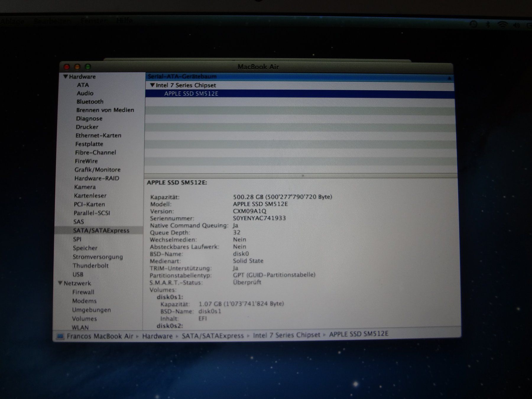
Task: Select Thunderbolt in the sidebar
Action: (x=90, y=265)
